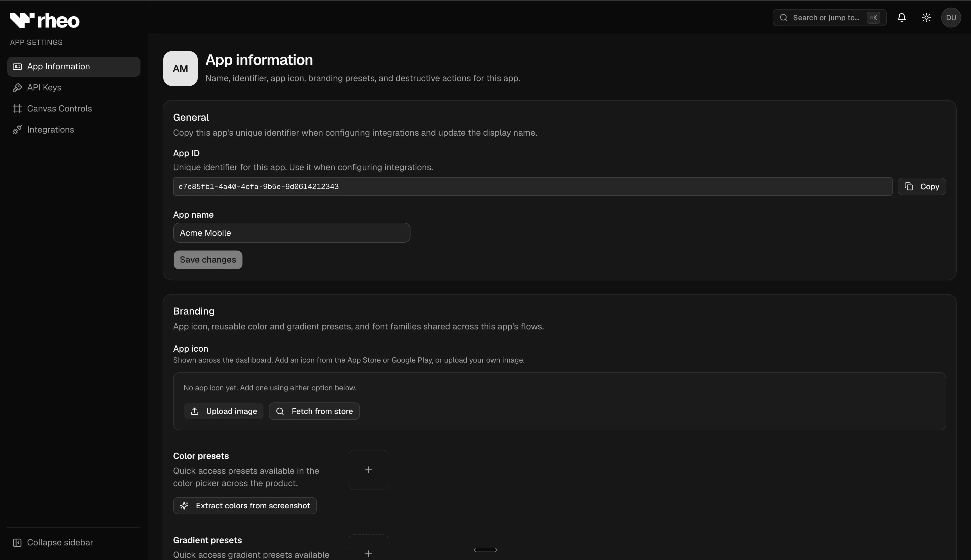971x560 pixels.
Task: Click the ID card icon beside App Information
Action: 17,67
